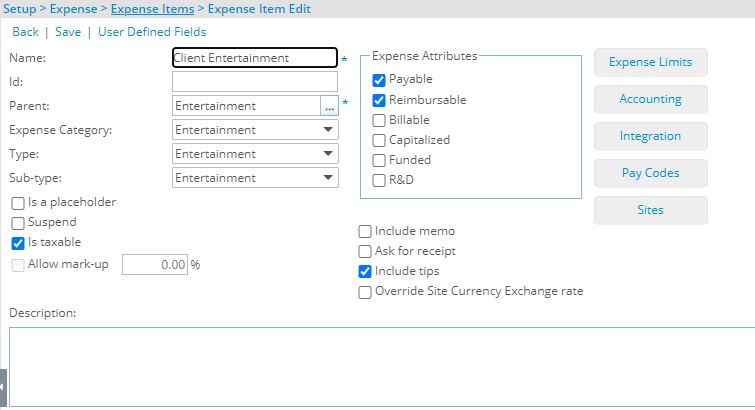Go to the Sites section

tap(651, 210)
